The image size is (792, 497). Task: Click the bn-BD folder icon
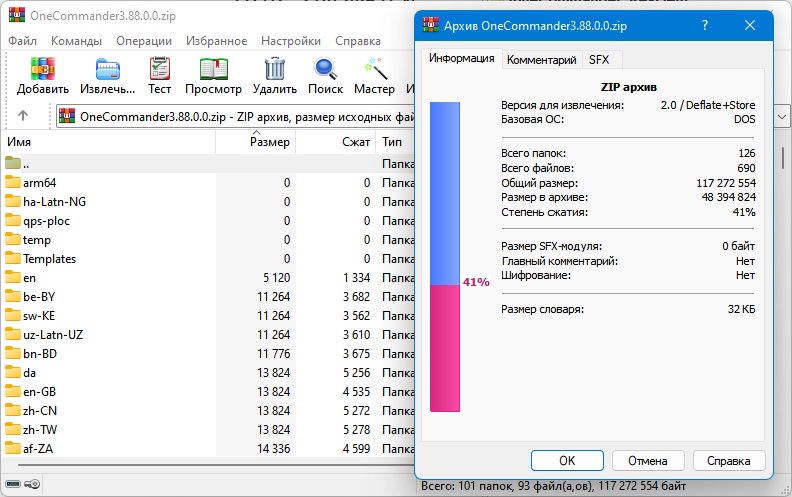click(13, 353)
